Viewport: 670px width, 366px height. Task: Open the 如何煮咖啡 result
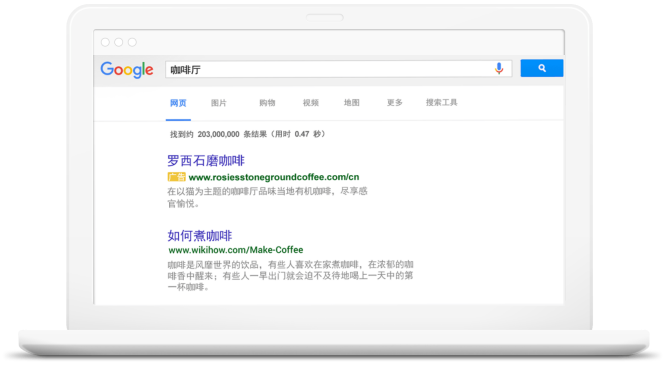[200, 235]
